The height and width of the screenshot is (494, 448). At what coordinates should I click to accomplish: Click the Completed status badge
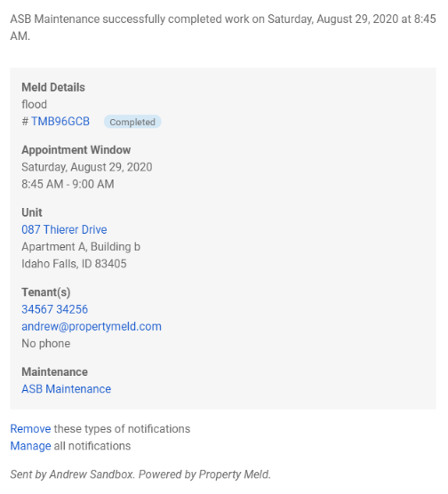(132, 122)
